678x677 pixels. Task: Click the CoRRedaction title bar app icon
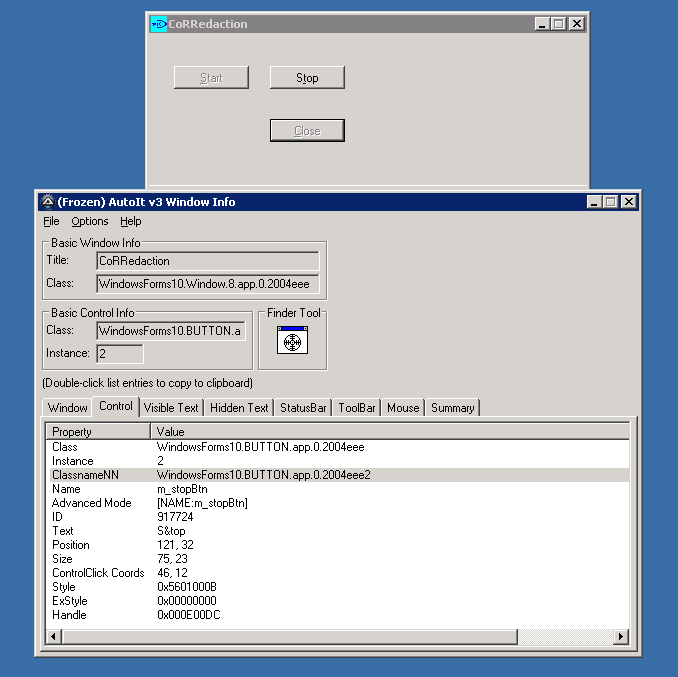tap(158, 24)
